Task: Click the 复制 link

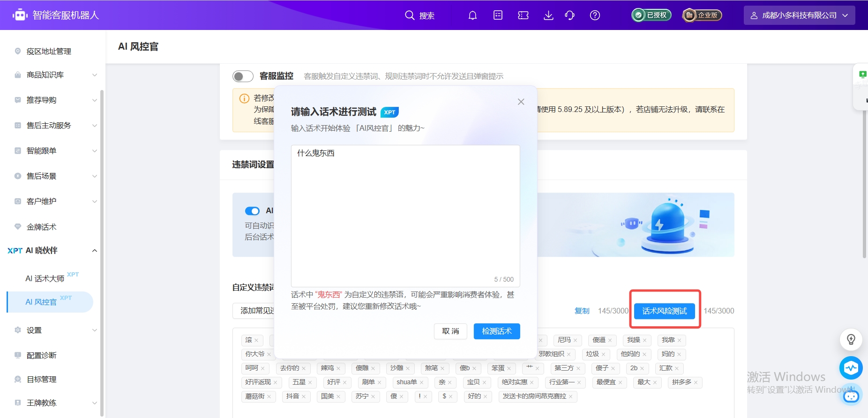Action: tap(582, 311)
